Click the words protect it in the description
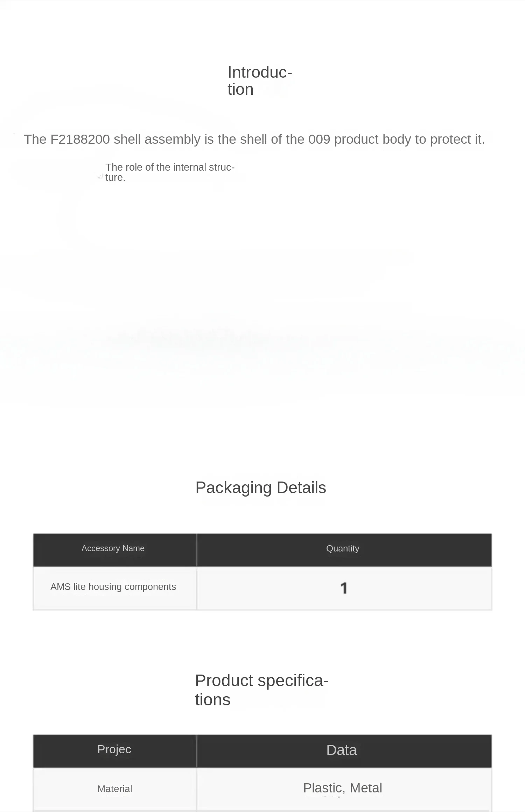 click(457, 140)
